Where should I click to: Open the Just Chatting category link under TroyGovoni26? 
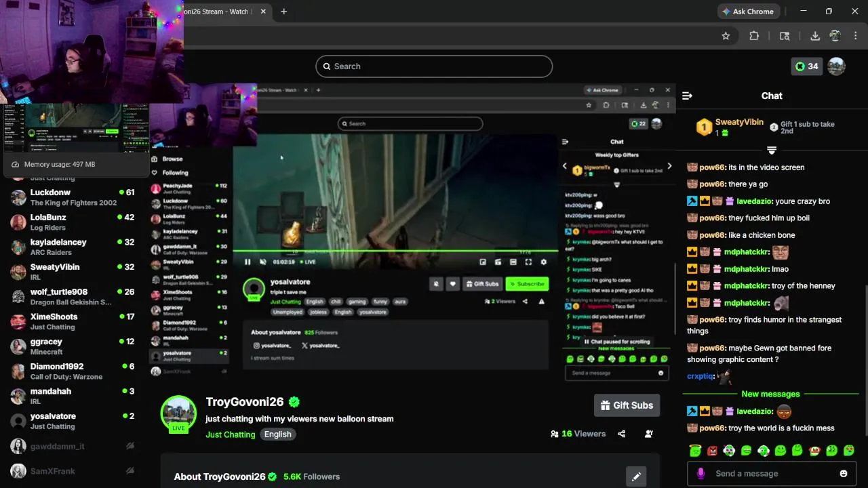pyautogui.click(x=231, y=434)
